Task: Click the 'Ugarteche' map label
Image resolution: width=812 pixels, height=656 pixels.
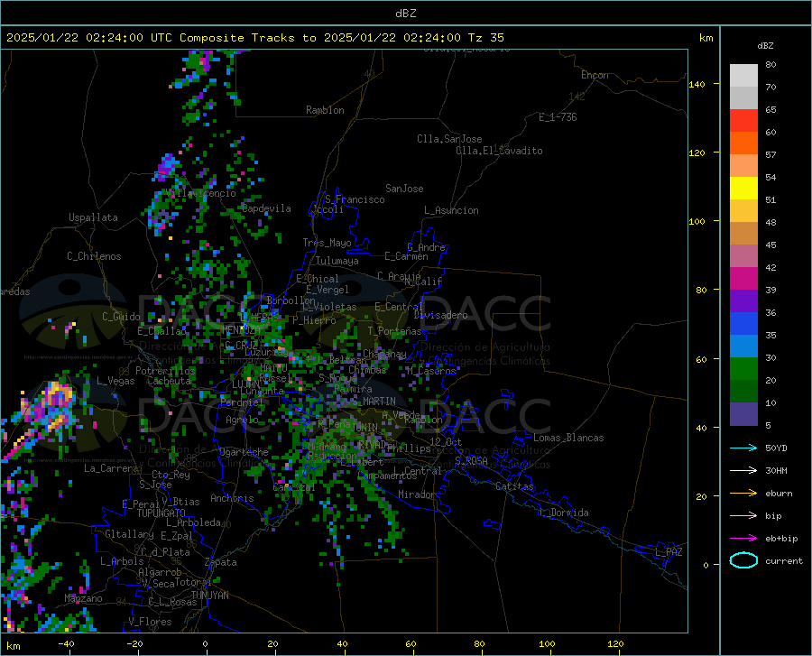Action: [244, 452]
